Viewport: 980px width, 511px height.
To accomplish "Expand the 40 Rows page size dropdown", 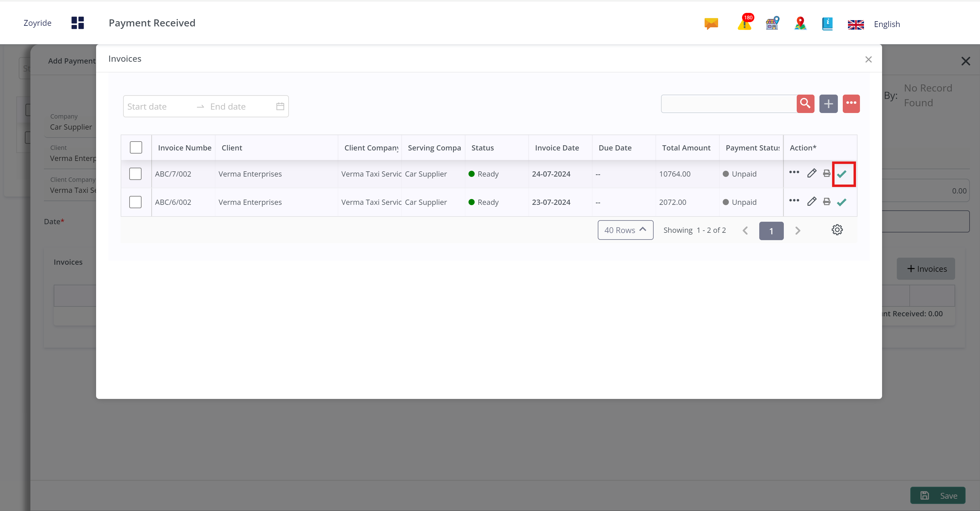I will (x=625, y=230).
